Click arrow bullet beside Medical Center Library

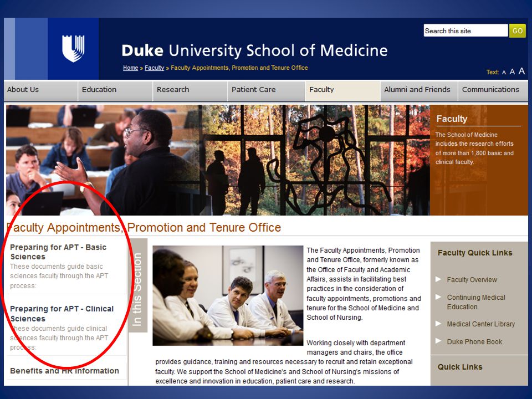[x=438, y=323]
